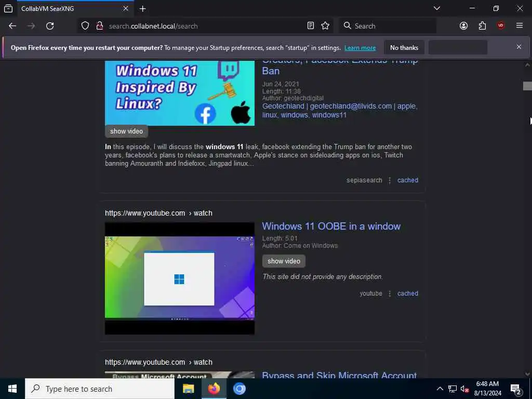Close the startup notification bar
The height and width of the screenshot is (399, 532).
click(x=519, y=47)
